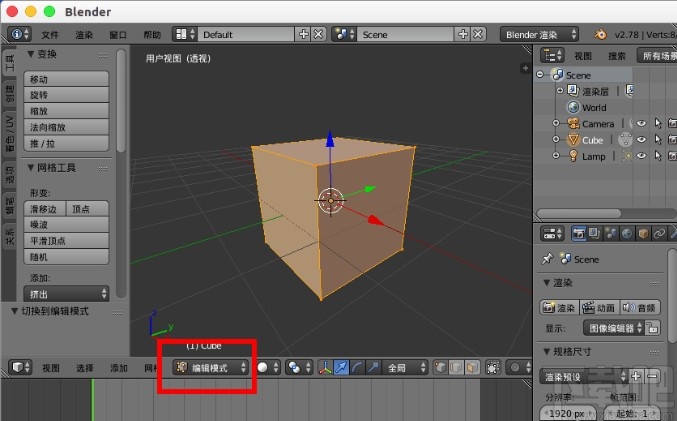Open the Outliner 视图 menu
Viewport: 677px width, 421px height.
582,56
